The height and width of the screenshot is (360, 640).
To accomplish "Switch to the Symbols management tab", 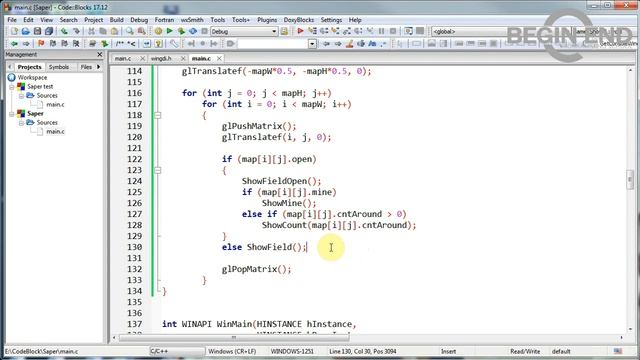I will pos(59,67).
